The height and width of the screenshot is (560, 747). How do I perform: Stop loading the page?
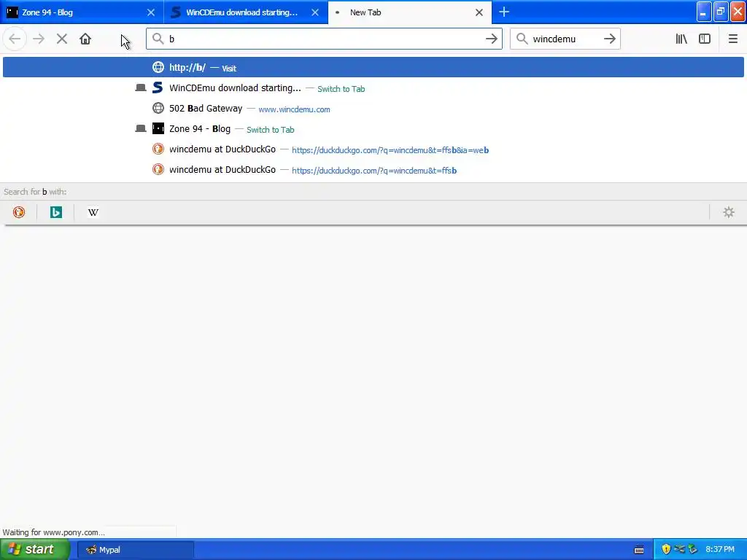[62, 39]
